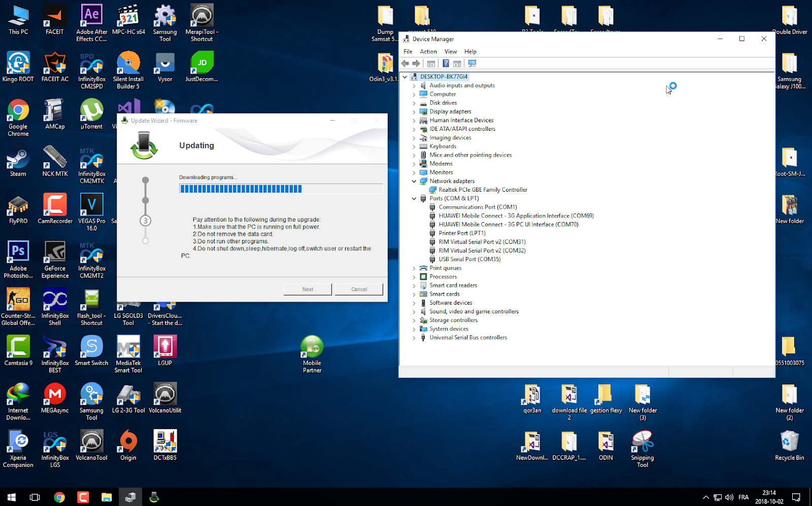Click the firmware download progress bar
The image size is (812, 506).
281,189
